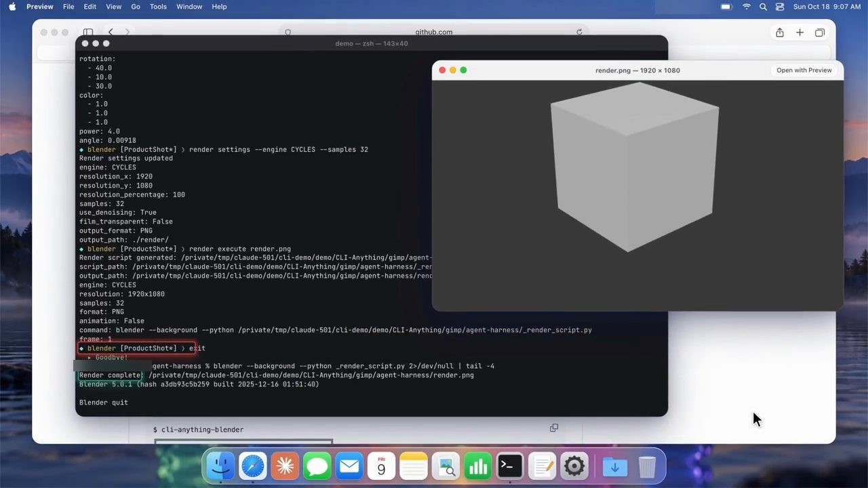The height and width of the screenshot is (488, 868).
Task: Open the View menu
Action: (x=113, y=7)
